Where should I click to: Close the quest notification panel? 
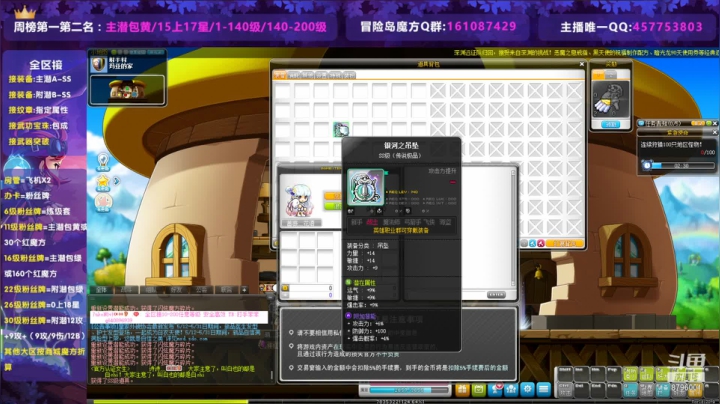(x=714, y=132)
